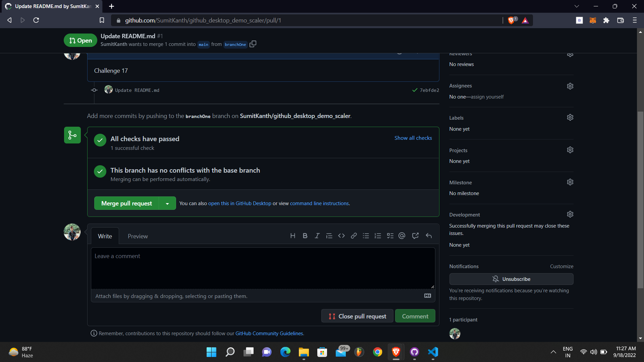Apply italic formatting in comment toolbar

pos(317,236)
